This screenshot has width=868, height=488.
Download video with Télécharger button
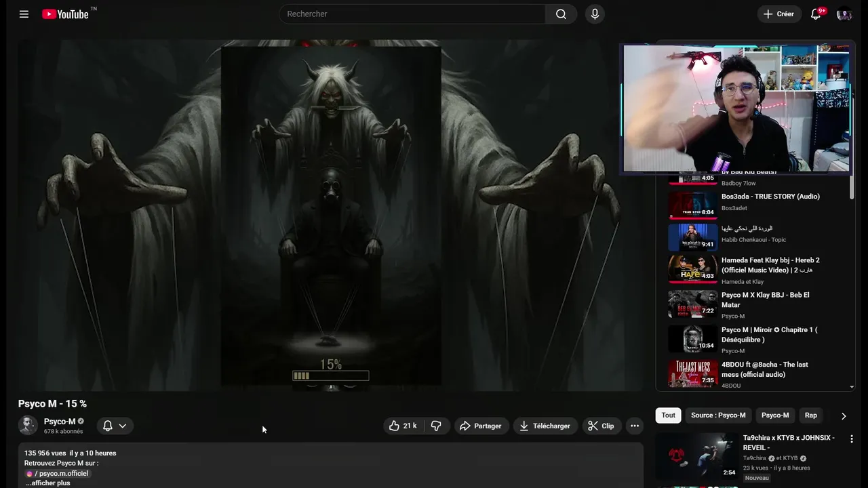545,426
